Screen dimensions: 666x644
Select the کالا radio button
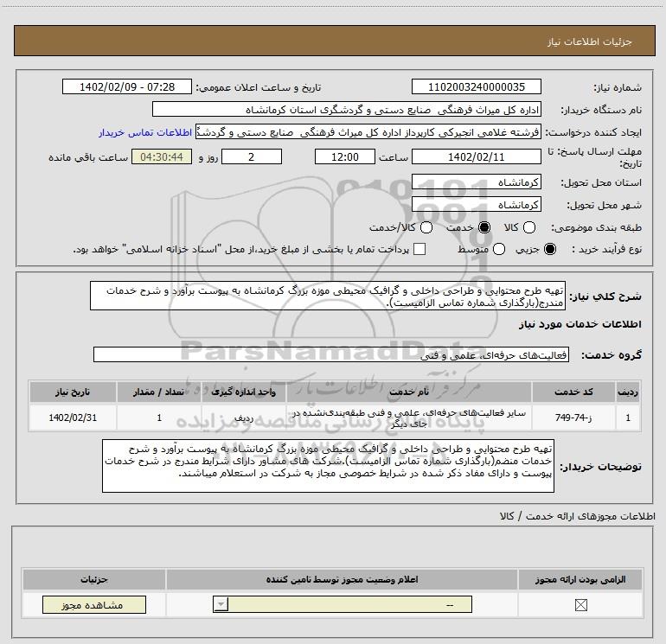(529, 227)
